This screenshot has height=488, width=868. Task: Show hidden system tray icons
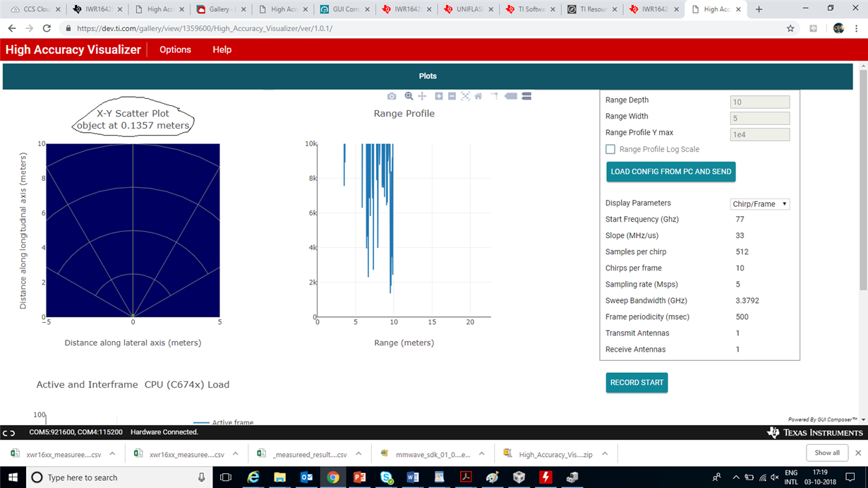736,477
